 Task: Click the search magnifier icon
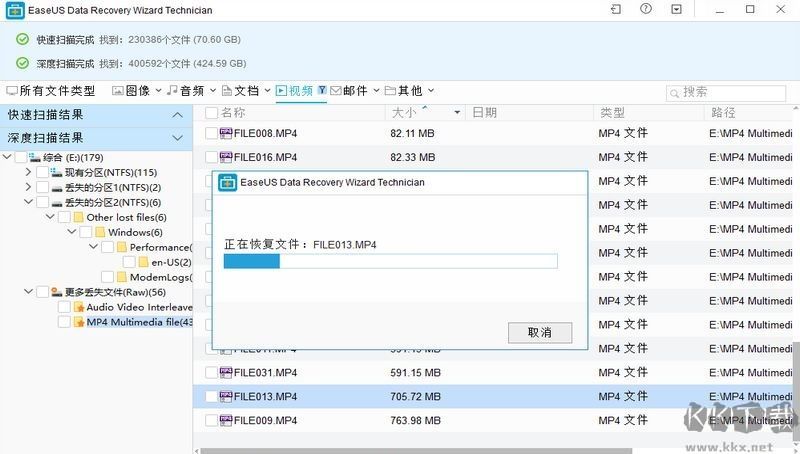[x=674, y=93]
